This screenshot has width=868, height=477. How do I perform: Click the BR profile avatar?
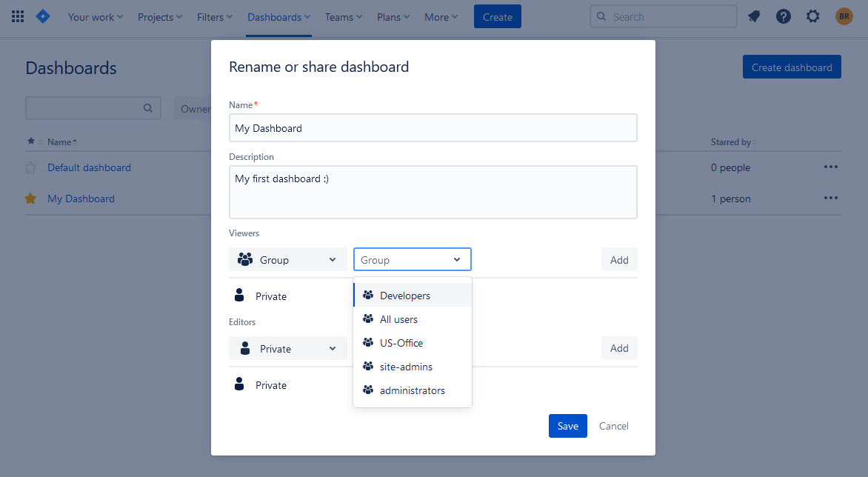click(844, 16)
